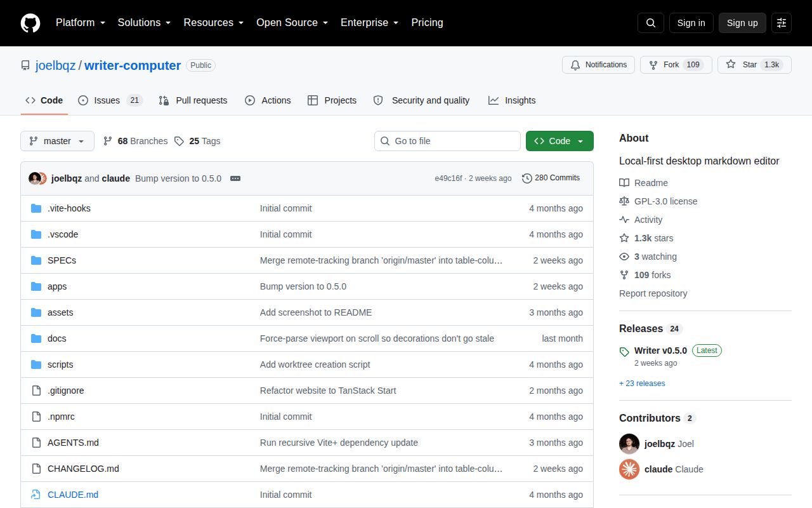Click the fork icon beside 109 forks
The width and height of the screenshot is (812, 508).
(x=624, y=275)
